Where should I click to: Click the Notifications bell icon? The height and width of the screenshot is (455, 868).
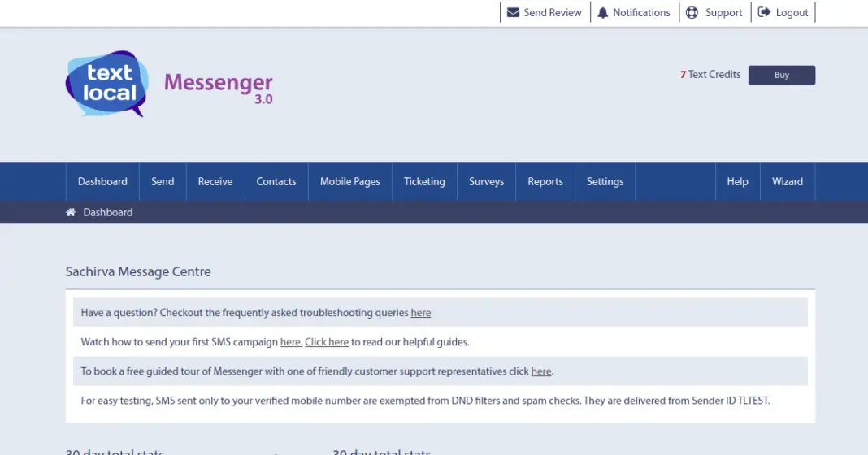[x=603, y=12]
